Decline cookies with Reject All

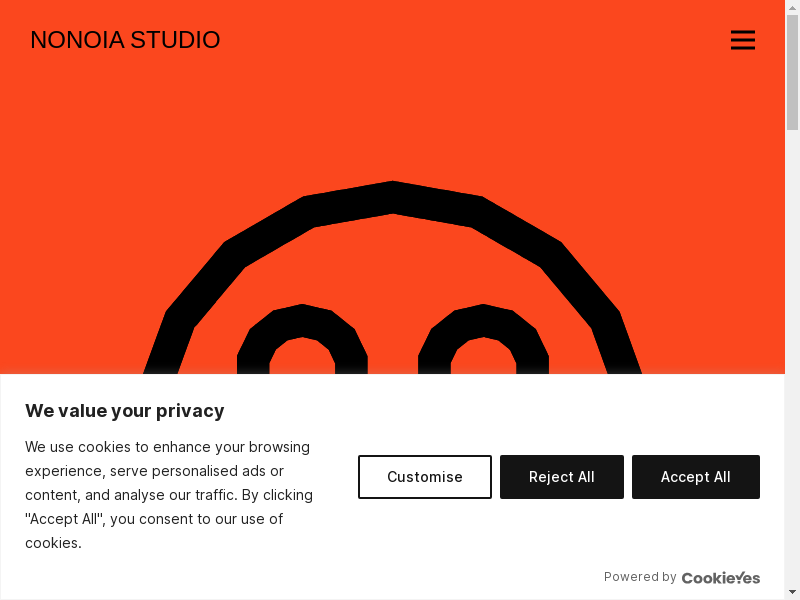pos(561,477)
